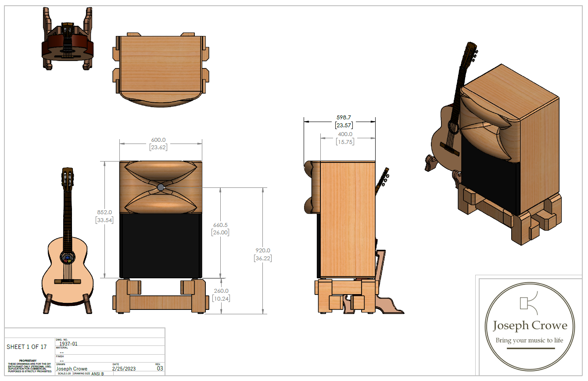Image resolution: width=588 pixels, height=381 pixels.
Task: Select the 600.0 width dimension label
Action: [x=158, y=140]
